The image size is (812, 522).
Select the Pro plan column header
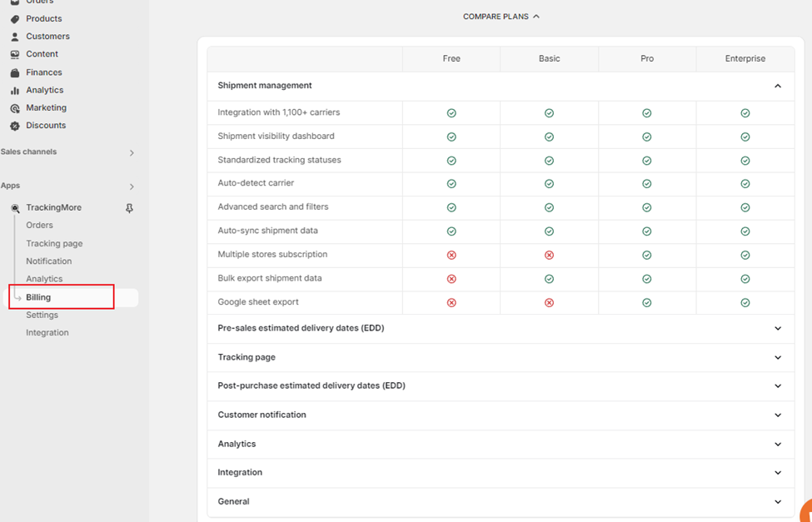click(x=647, y=58)
